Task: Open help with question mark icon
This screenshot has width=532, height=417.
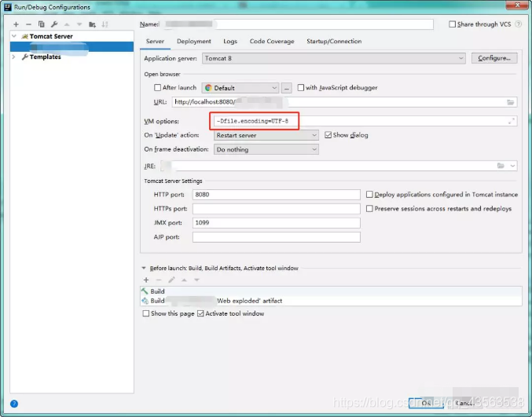Action: (x=14, y=404)
